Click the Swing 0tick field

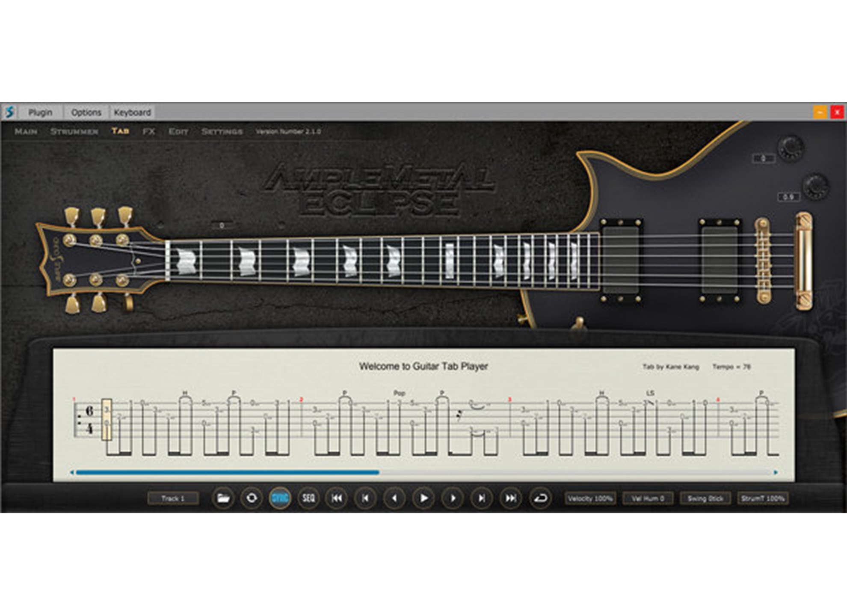[705, 498]
